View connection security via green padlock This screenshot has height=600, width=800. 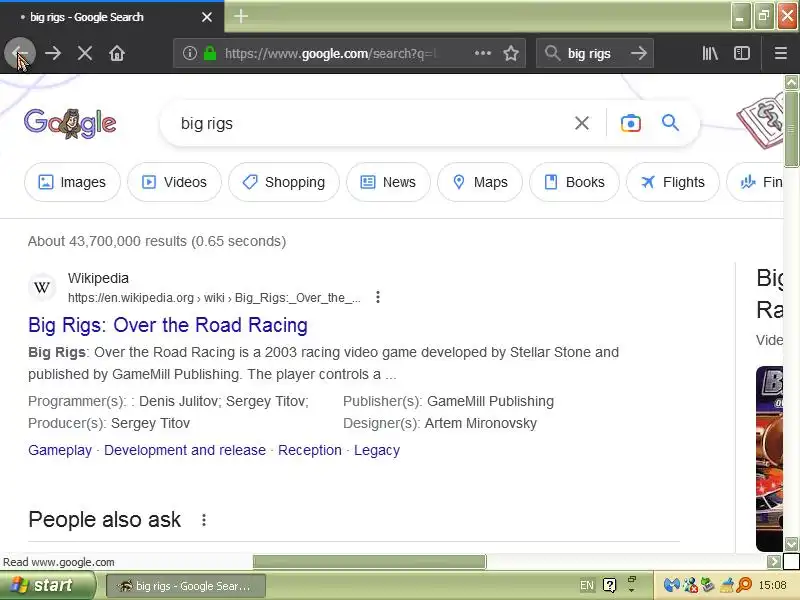[x=210, y=53]
